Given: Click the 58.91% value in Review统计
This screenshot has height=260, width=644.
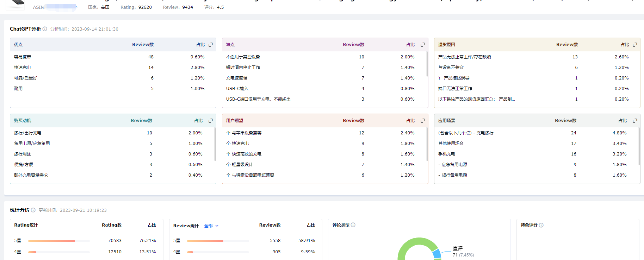Looking at the screenshot, I should pos(306,241).
